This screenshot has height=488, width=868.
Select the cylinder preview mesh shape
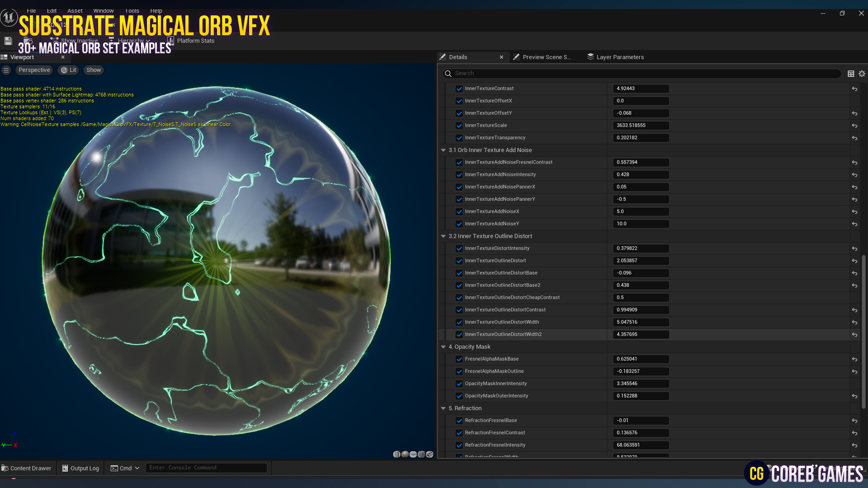(396, 454)
